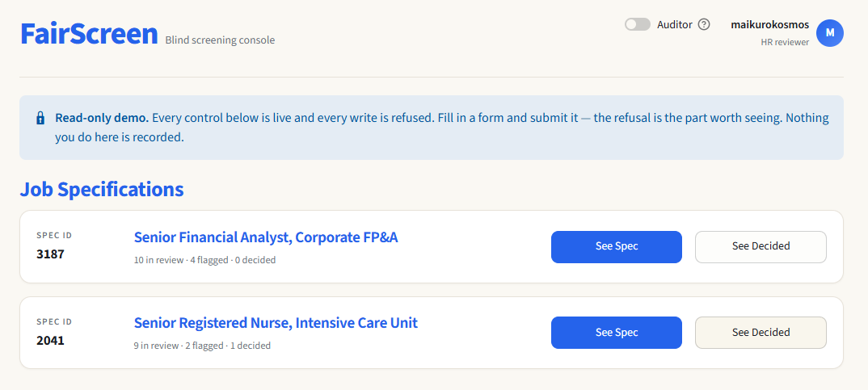Click the Auditor help question-mark icon
Viewport: 868px width, 390px height.
click(x=704, y=24)
